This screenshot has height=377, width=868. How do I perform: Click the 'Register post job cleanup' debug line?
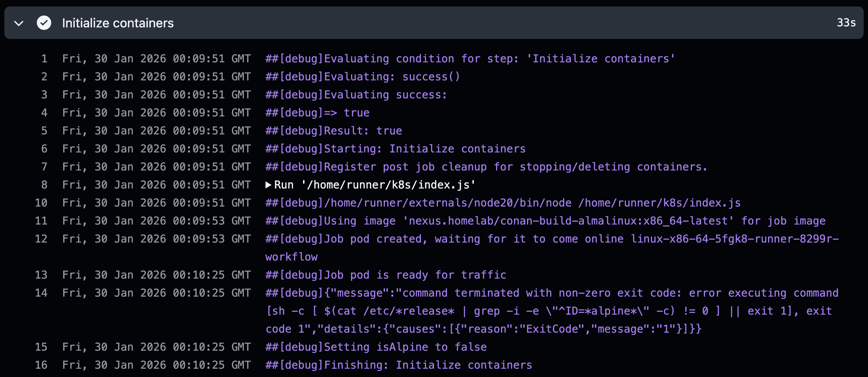coord(486,167)
